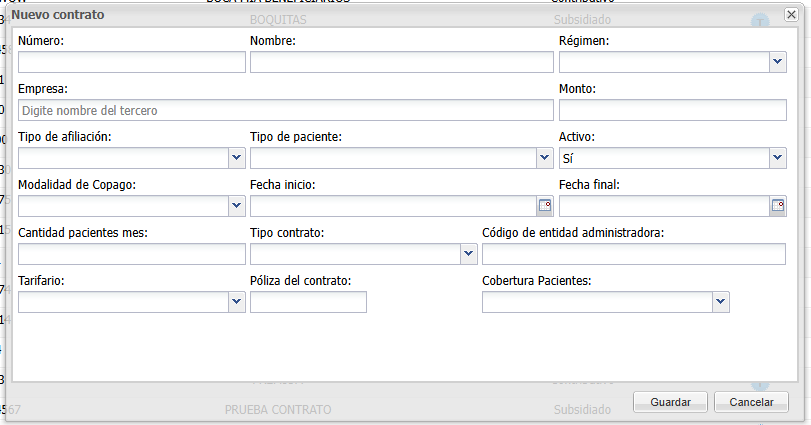811x425 pixels.
Task: Close the Nuevo contrato dialog
Action: (x=791, y=16)
